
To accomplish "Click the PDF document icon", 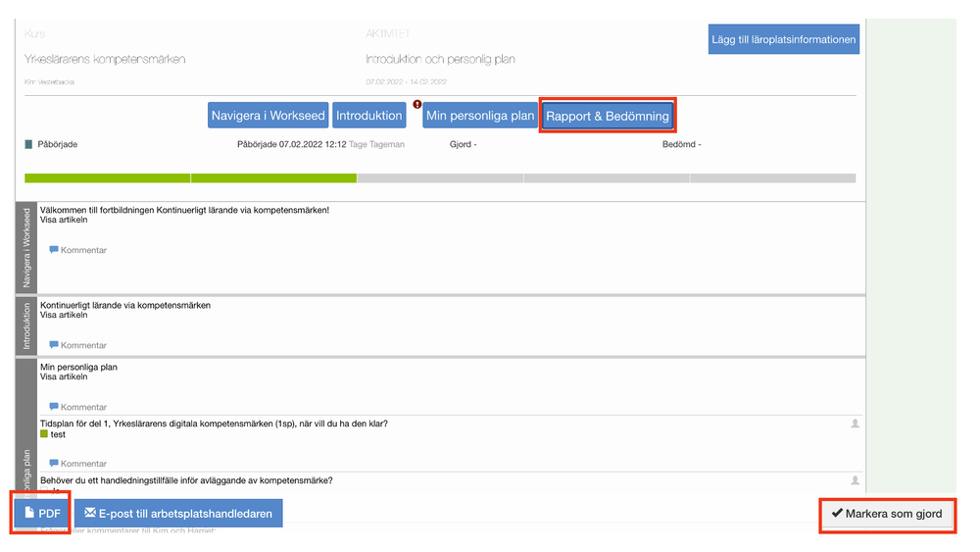I will (28, 513).
